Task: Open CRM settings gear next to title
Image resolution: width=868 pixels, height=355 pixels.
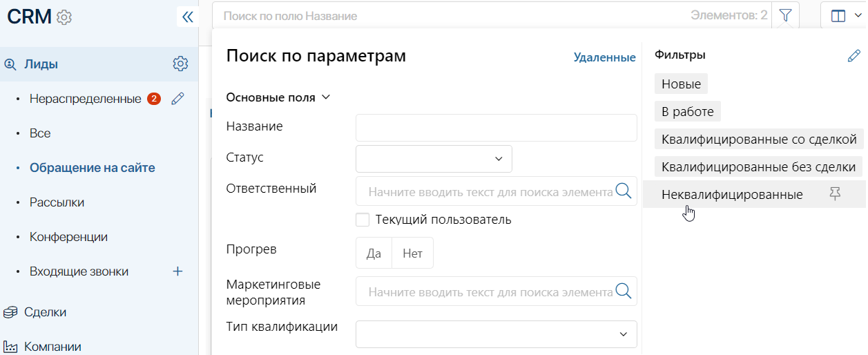Action: coord(64,17)
